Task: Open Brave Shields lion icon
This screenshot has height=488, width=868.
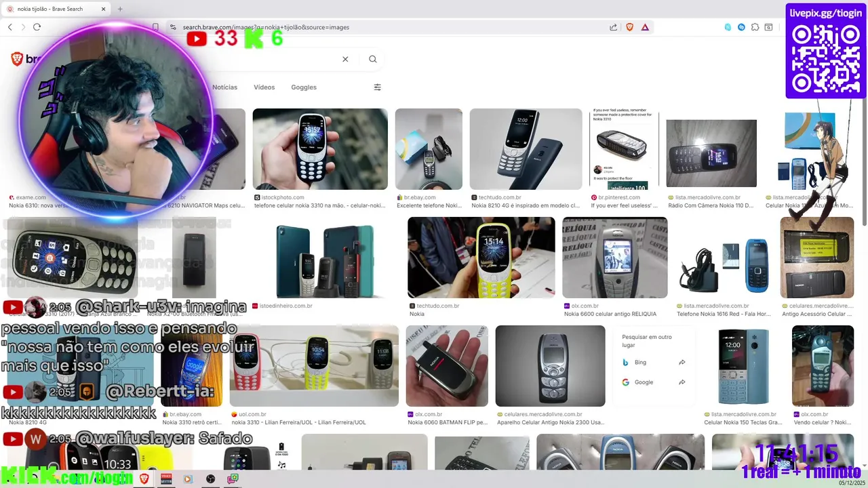Action: tap(629, 27)
